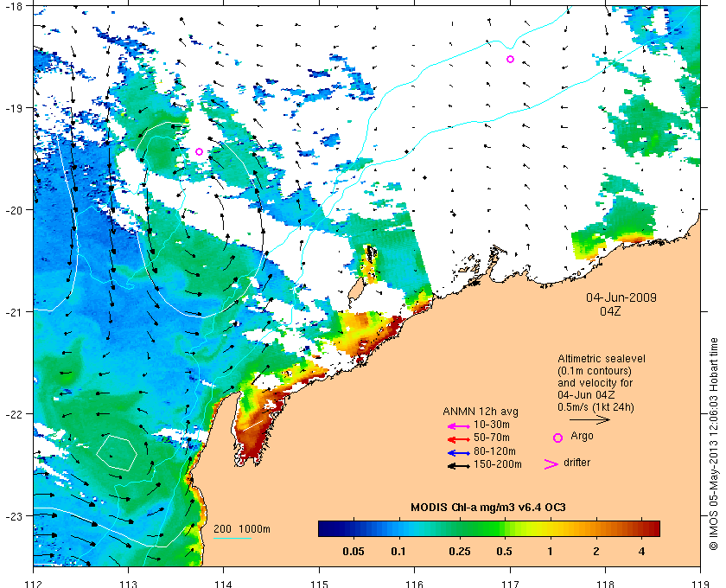Click the date text 04-Jun-2009
726x588 pixels.
pos(621,297)
